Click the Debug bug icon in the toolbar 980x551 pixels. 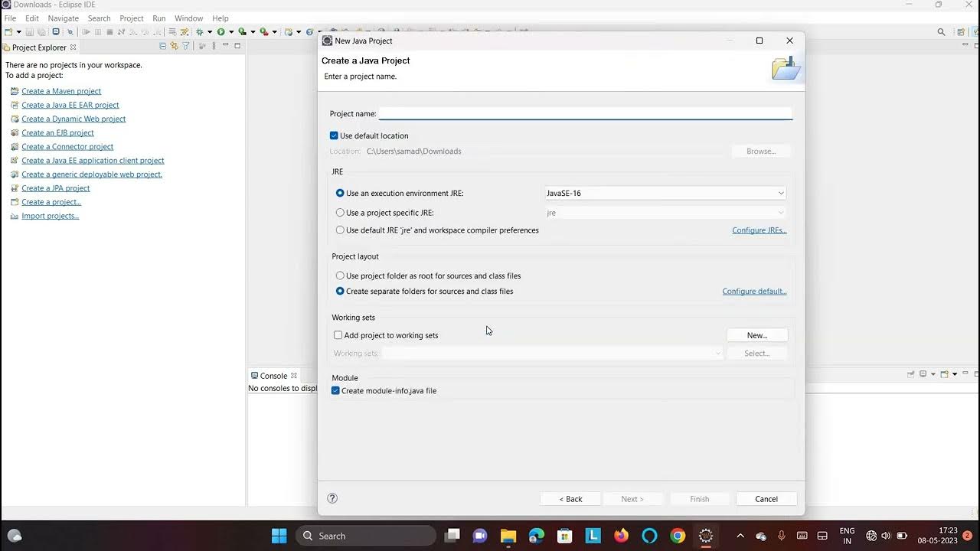200,32
